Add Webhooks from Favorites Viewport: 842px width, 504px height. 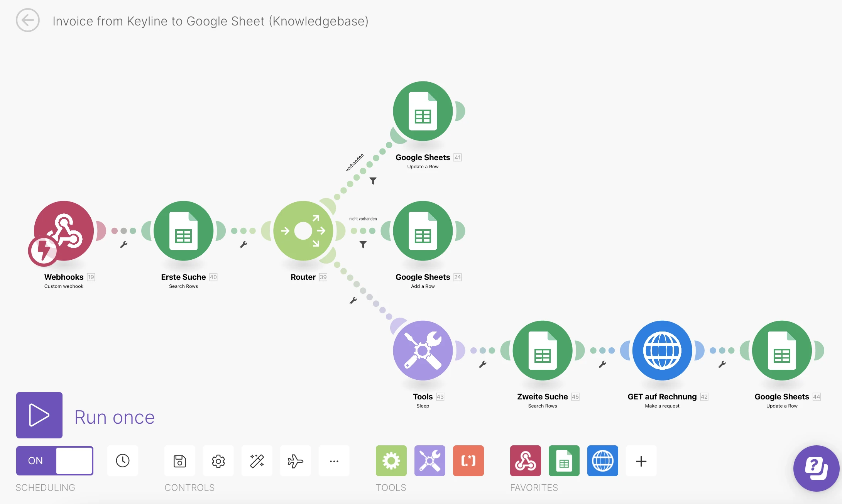tap(526, 461)
